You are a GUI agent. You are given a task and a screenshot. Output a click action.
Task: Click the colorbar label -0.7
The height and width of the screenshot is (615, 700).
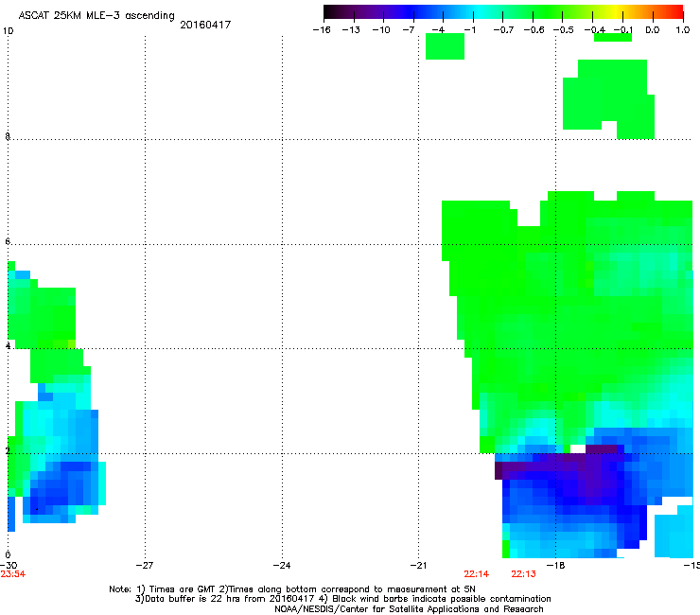(x=503, y=30)
